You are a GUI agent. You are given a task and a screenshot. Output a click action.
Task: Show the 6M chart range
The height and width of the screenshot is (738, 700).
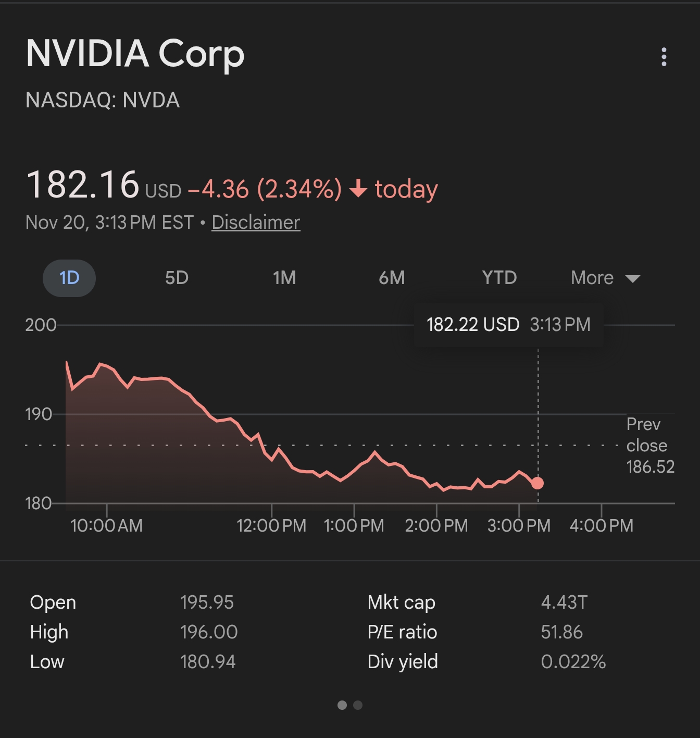coord(392,278)
